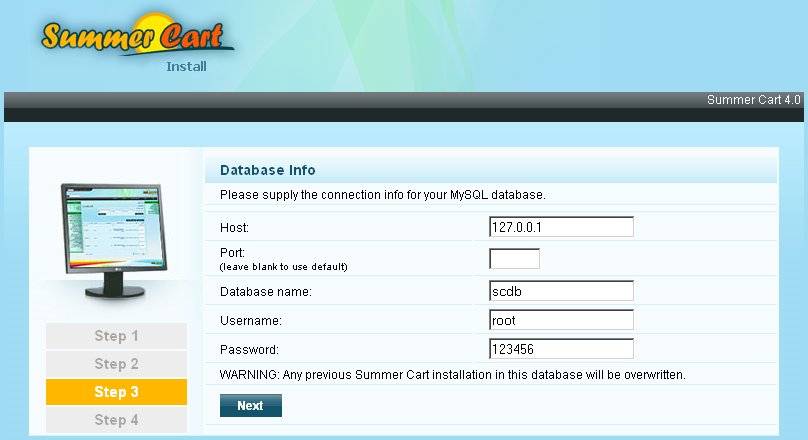Click the Host: label
The height and width of the screenshot is (440, 808).
pos(234,229)
